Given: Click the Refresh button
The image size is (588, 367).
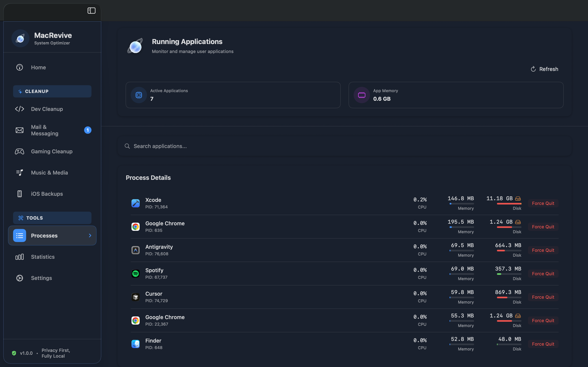Looking at the screenshot, I should (544, 69).
